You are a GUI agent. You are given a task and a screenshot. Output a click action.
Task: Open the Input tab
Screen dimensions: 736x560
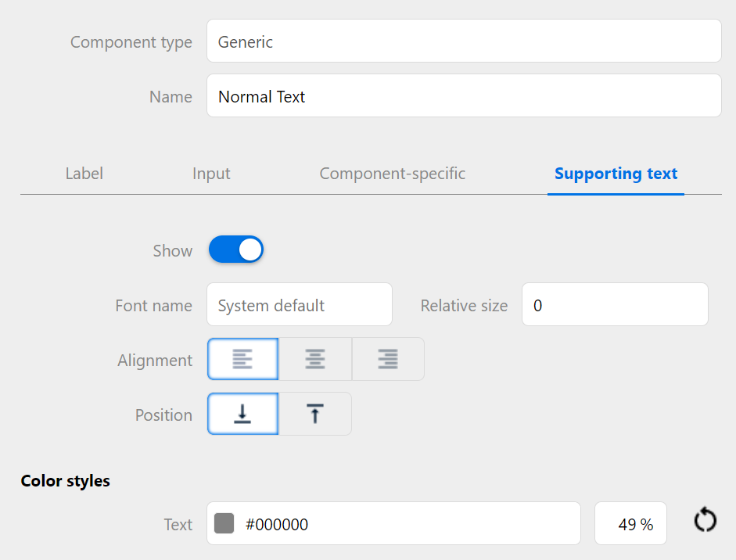pyautogui.click(x=211, y=174)
